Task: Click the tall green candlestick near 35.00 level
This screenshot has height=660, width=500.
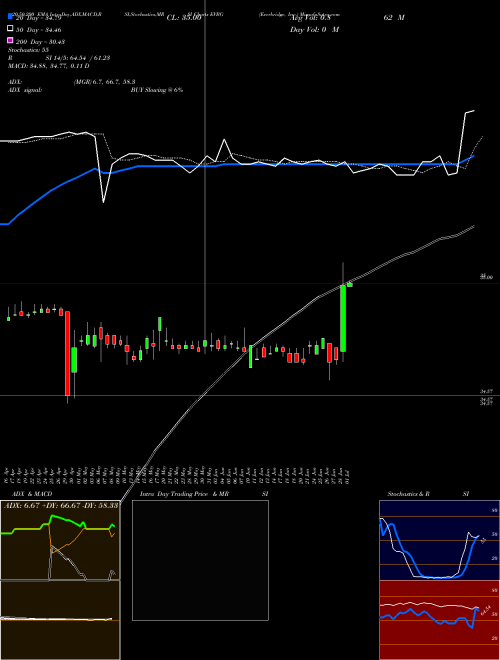Action: [x=343, y=319]
